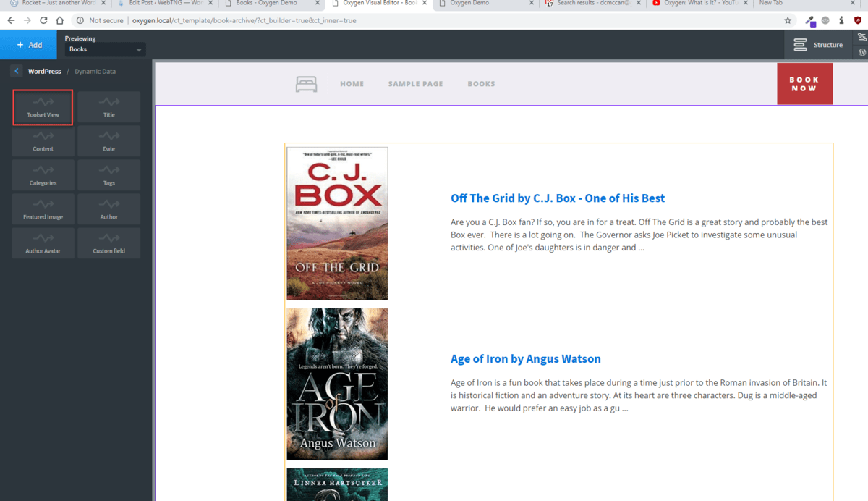Click the blue Add button
868x501 pixels.
click(30, 45)
